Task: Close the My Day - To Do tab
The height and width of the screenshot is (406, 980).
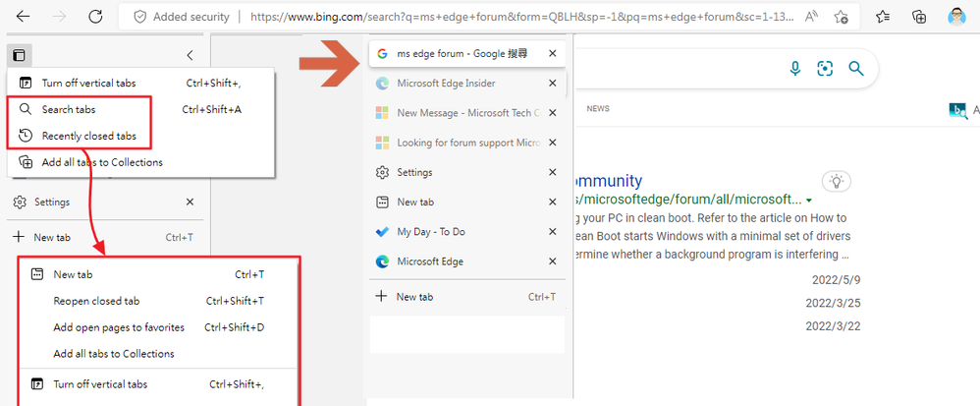Action: pos(553,231)
